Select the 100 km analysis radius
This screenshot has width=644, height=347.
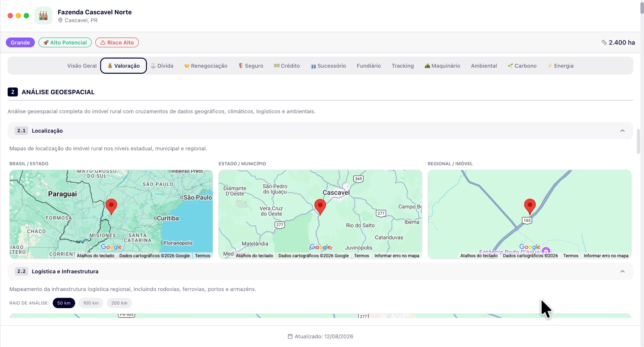click(x=91, y=303)
